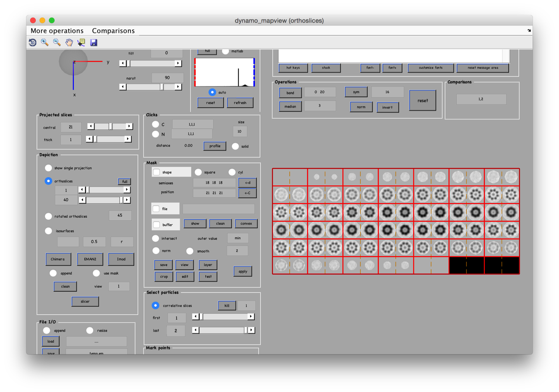Select the Zoom In magnifier tool
559x392 pixels.
(x=45, y=42)
